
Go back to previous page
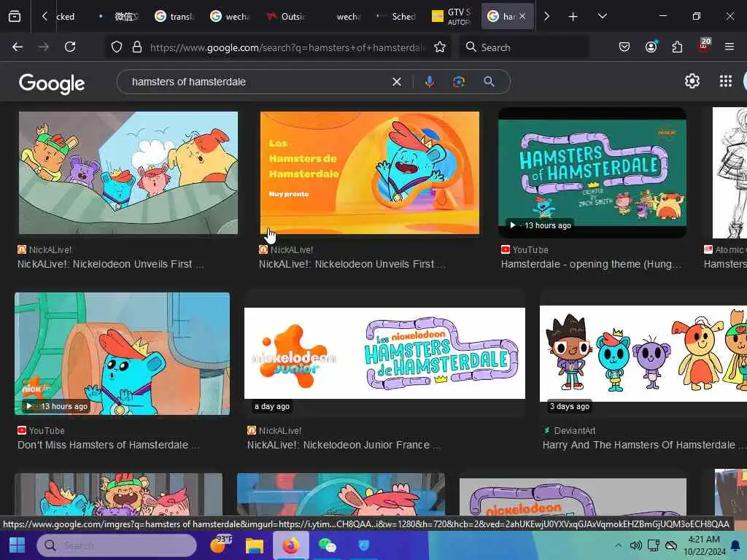click(x=18, y=47)
